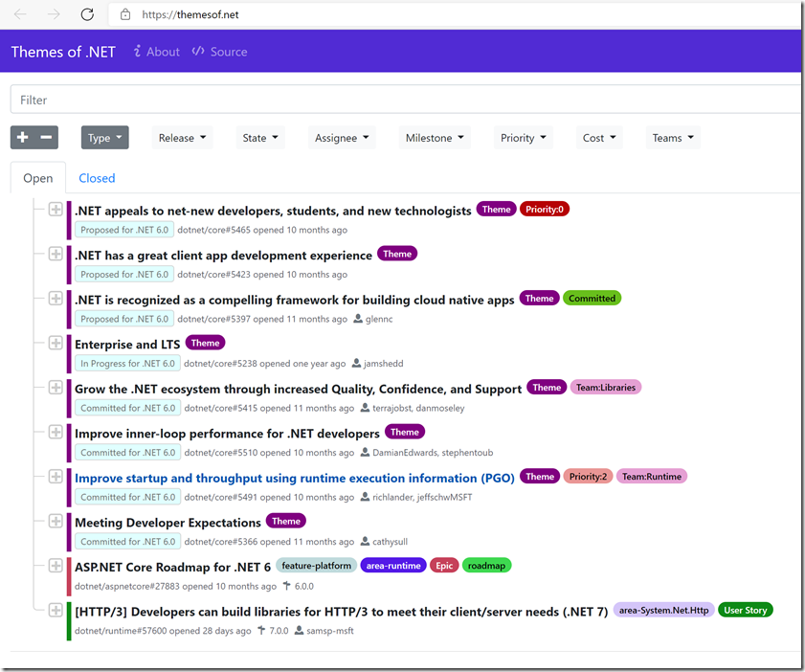Expand 'Improve inner-loop performance' row
Screen dimensions: 805x672
[x=56, y=432]
